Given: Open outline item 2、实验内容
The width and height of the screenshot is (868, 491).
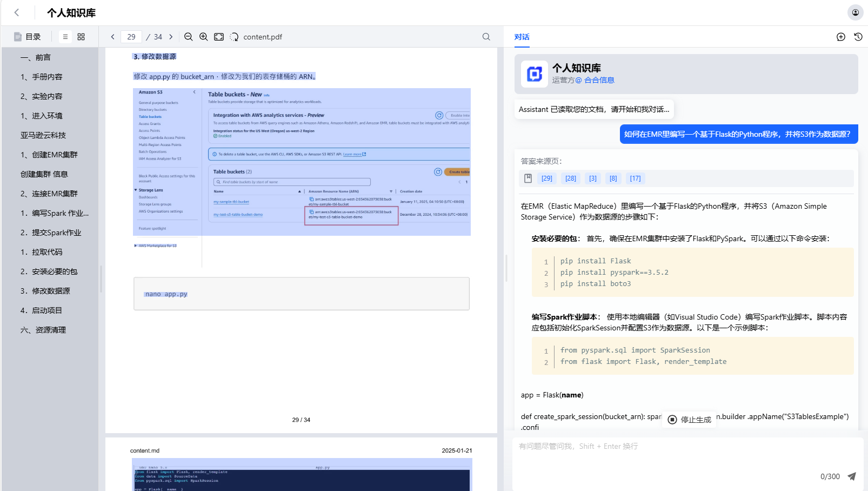Looking at the screenshot, I should click(x=42, y=96).
